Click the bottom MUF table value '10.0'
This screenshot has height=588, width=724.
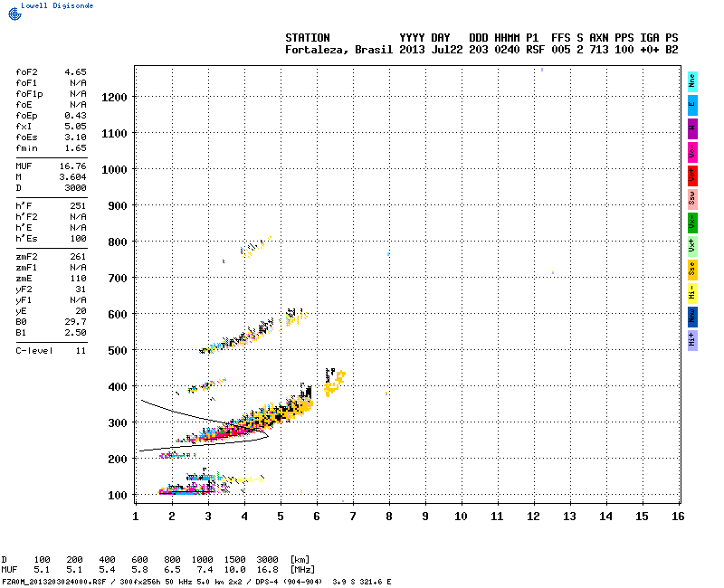point(235,570)
